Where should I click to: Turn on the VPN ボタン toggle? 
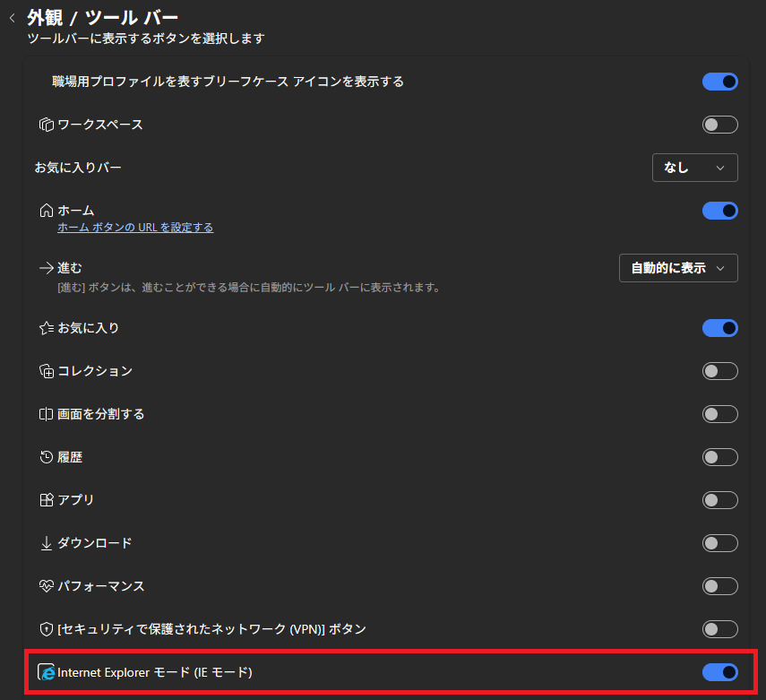(720, 629)
